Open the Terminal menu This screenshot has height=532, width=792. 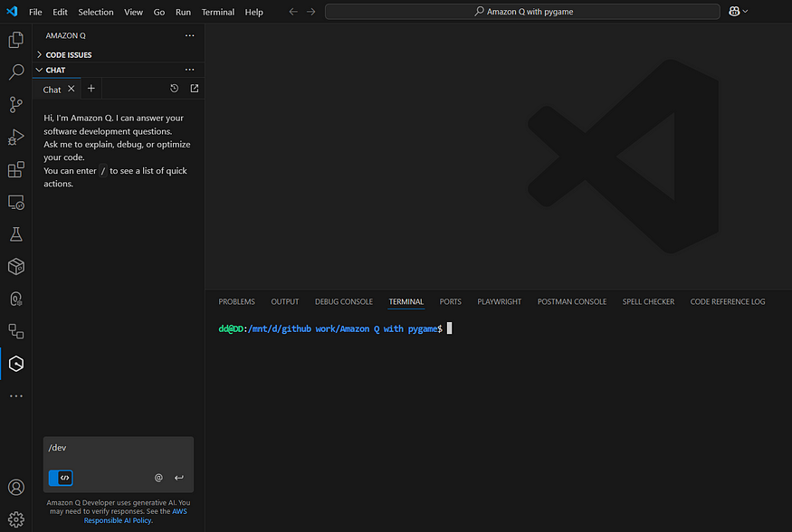click(x=218, y=12)
